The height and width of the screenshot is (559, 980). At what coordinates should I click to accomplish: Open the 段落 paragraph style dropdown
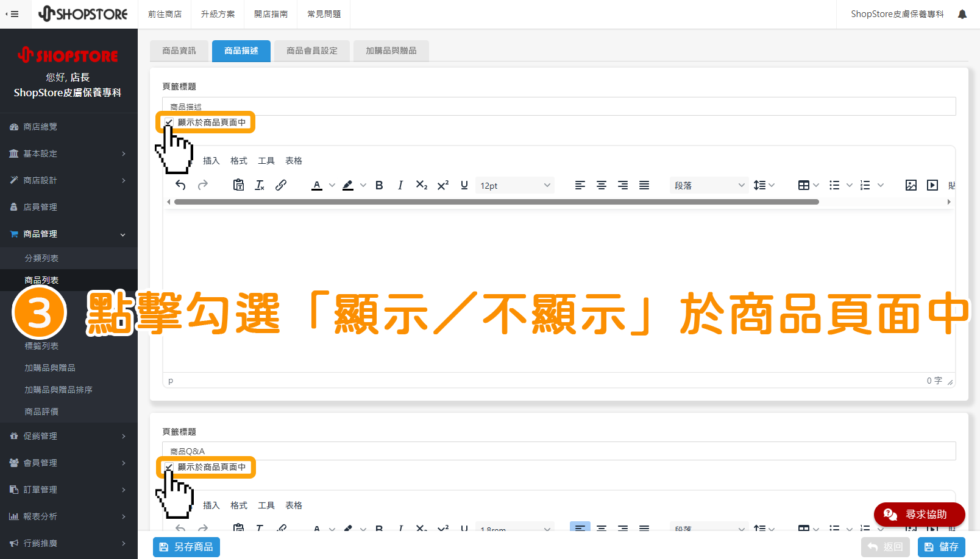tap(708, 185)
